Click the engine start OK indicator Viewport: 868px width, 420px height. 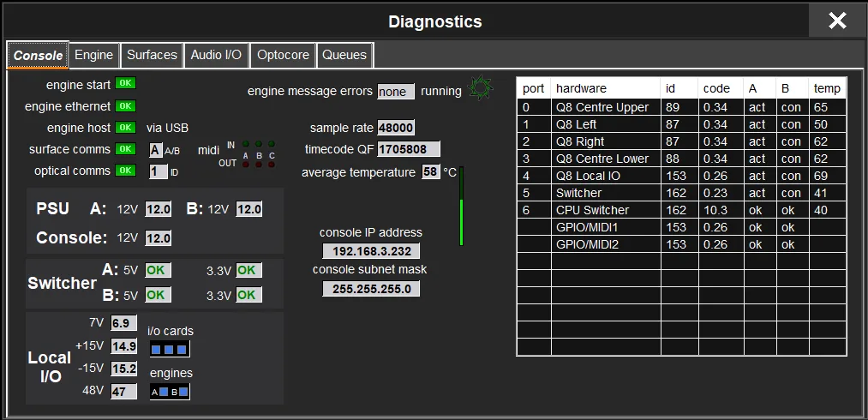[126, 83]
